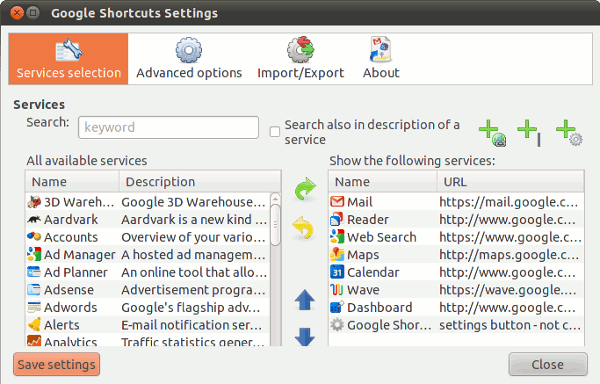This screenshot has width=600, height=384.
Task: Select 'A hosted ad managem...' description
Action: 194,255
